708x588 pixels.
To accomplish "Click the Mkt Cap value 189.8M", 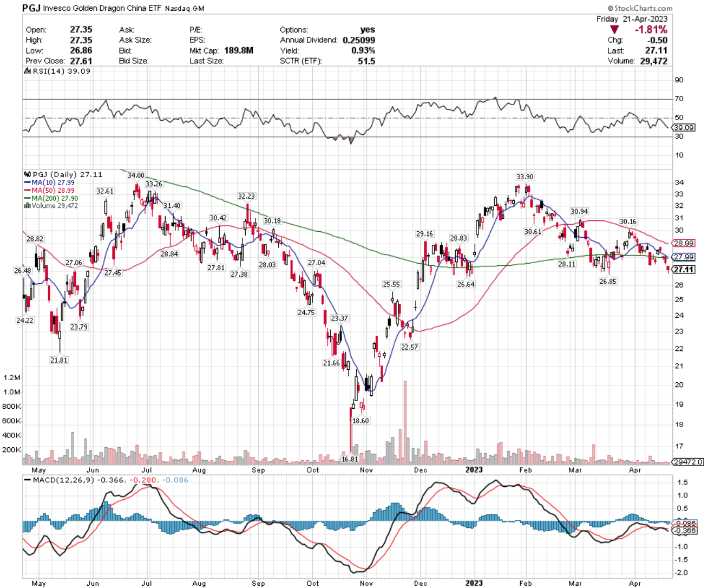I will pyautogui.click(x=239, y=50).
